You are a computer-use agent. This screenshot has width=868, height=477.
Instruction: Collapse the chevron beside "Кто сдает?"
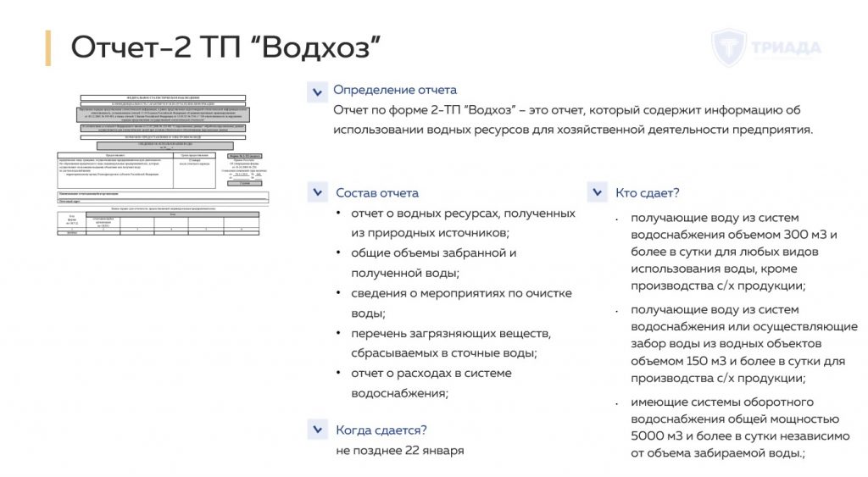598,192
